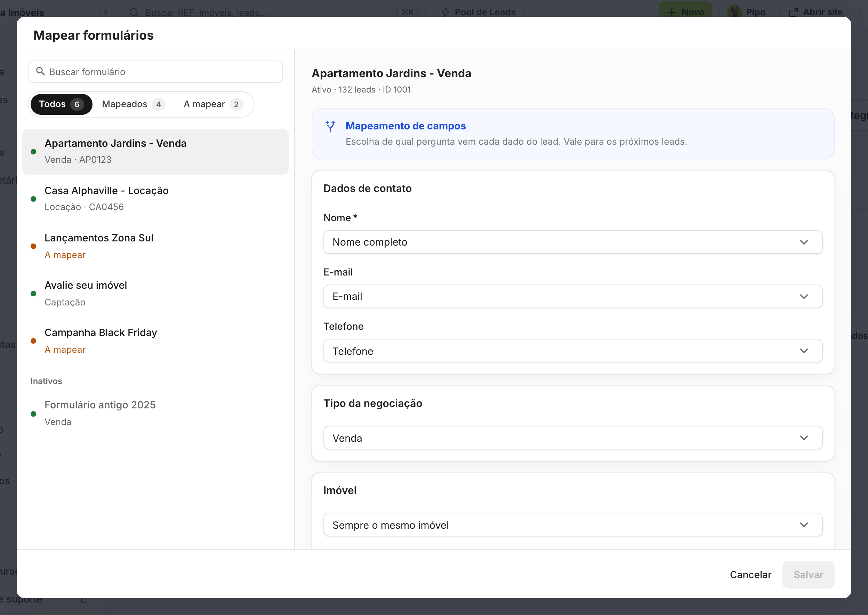Image resolution: width=868 pixels, height=615 pixels.
Task: Click the Ativo · 132 leads · ID 1001 text
Action: pos(361,90)
